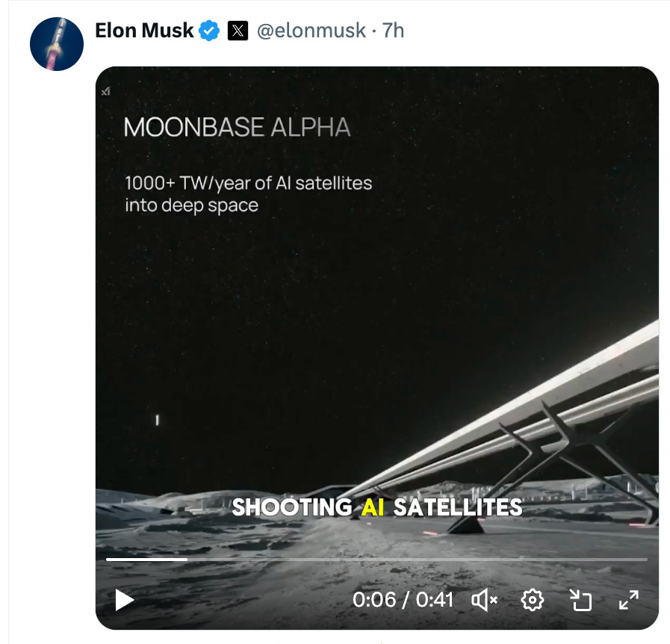The image size is (670, 644).
Task: Click the 0:06 / 0:41 time display
Action: point(403,599)
